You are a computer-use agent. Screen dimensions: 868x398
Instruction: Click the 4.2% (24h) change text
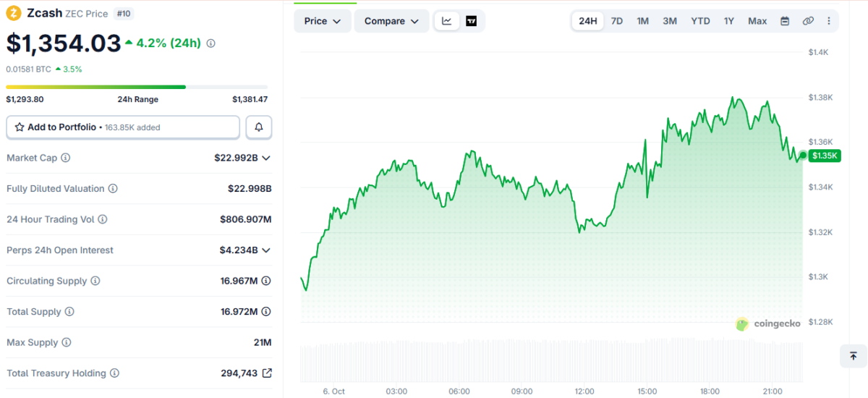(169, 43)
